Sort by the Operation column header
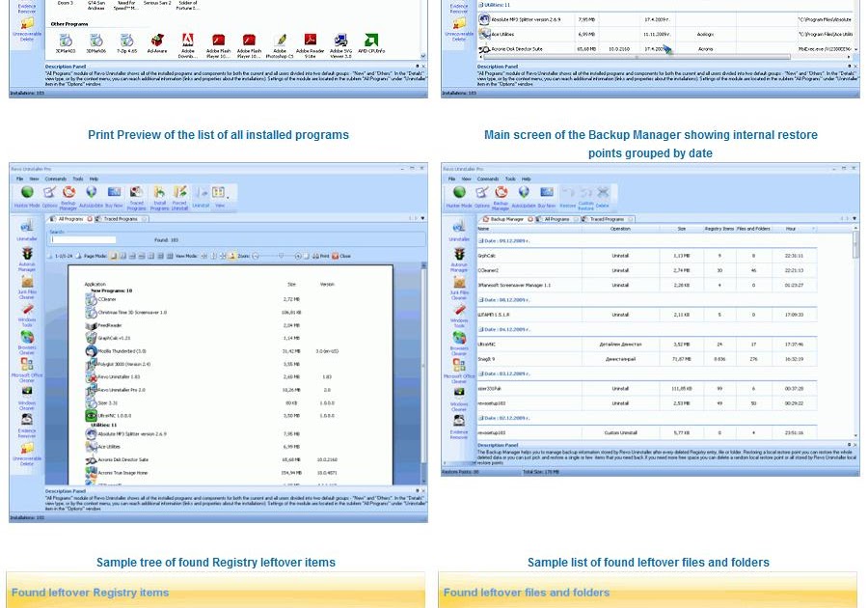The height and width of the screenshot is (608, 868). pos(620,229)
